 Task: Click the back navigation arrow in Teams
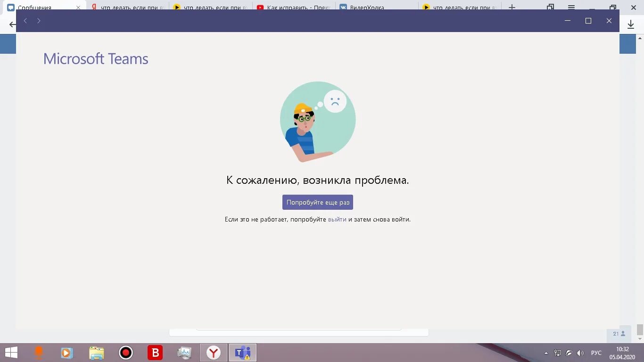25,21
